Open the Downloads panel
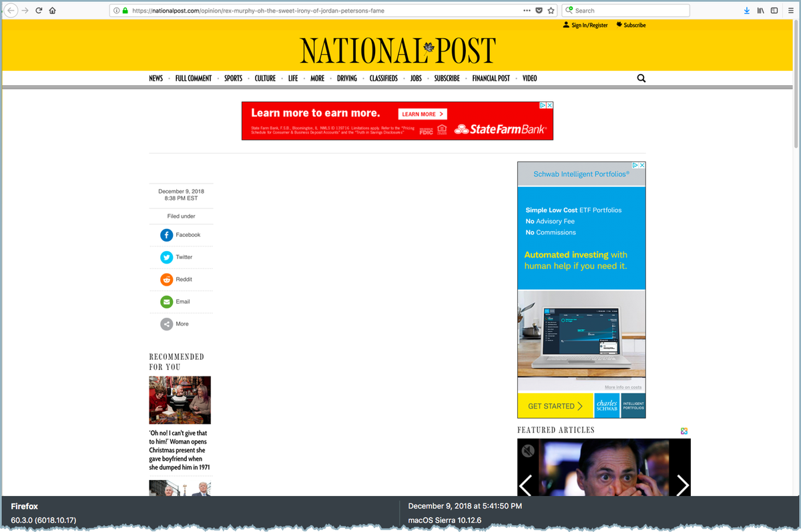Image resolution: width=801 pixels, height=532 pixels. (x=747, y=11)
